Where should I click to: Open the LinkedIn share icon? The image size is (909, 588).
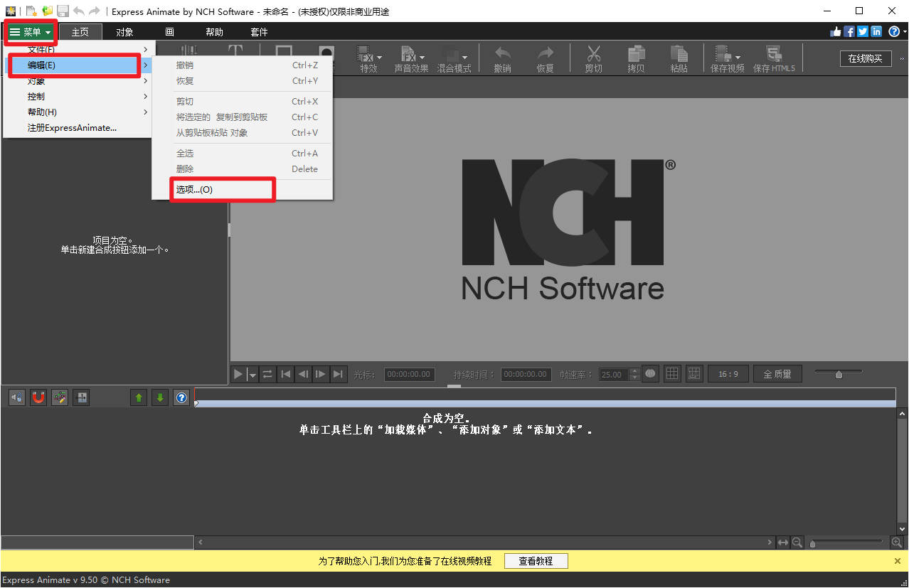tap(876, 31)
